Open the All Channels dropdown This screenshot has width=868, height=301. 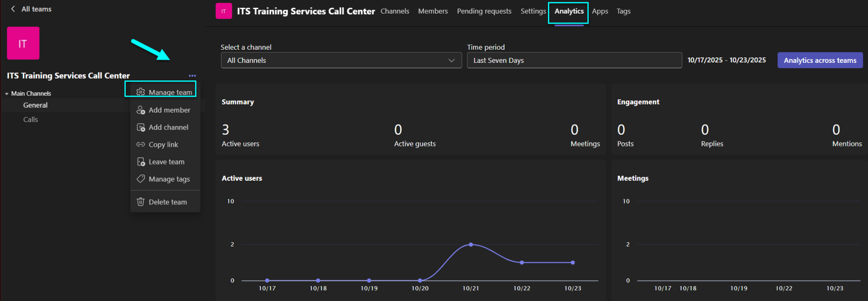pyautogui.click(x=341, y=61)
